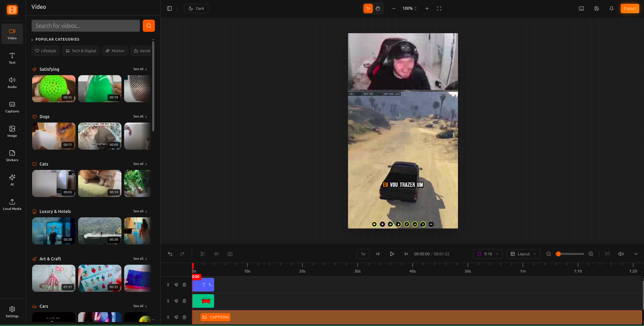
Task: Open the AI tools panel
Action: tap(12, 180)
